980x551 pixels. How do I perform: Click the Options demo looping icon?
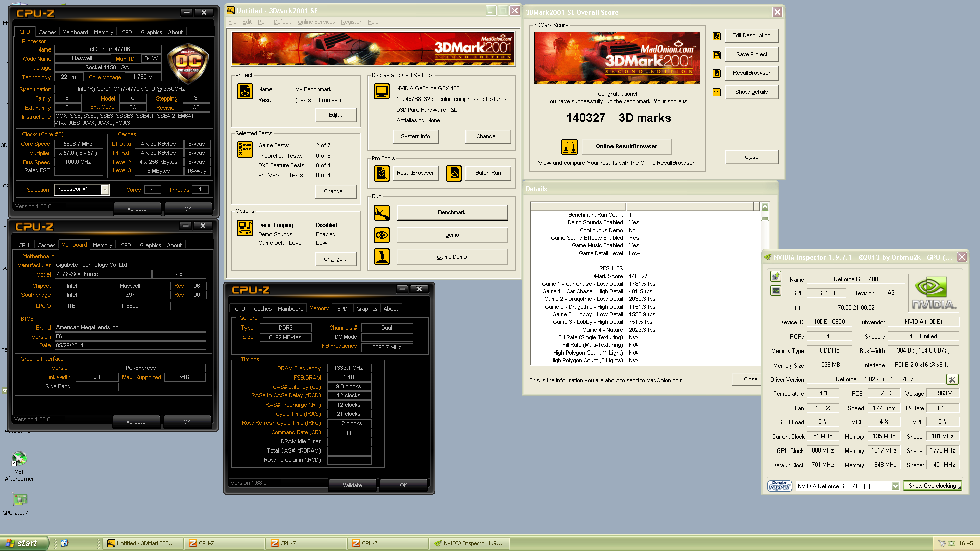coord(245,228)
